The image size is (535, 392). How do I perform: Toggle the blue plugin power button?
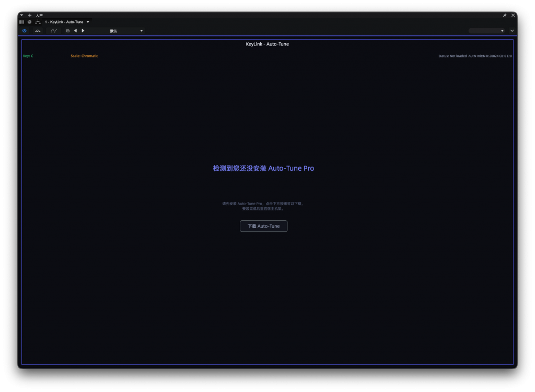click(x=24, y=31)
